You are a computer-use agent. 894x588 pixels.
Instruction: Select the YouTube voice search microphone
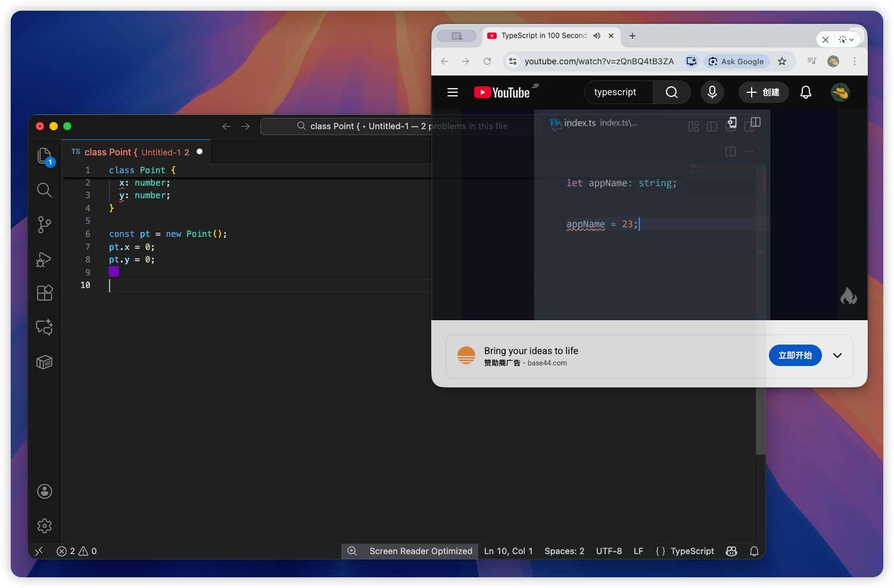click(x=712, y=92)
